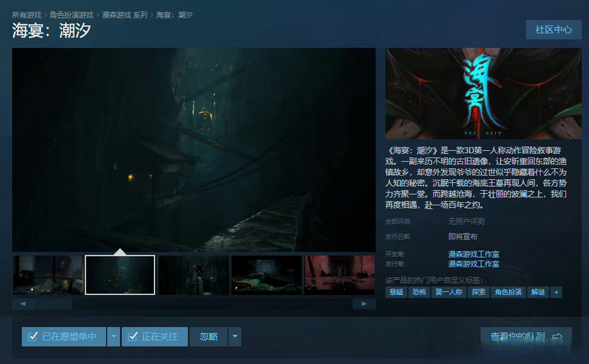Select the 悬疑 tag
The width and height of the screenshot is (589, 364).
pyautogui.click(x=396, y=292)
